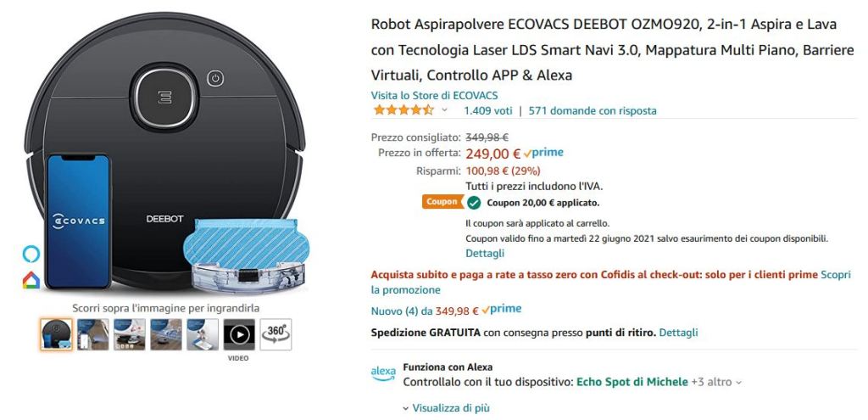Click the main robot vacuum product image
Viewport: 868px width, 420px height.
click(165, 153)
